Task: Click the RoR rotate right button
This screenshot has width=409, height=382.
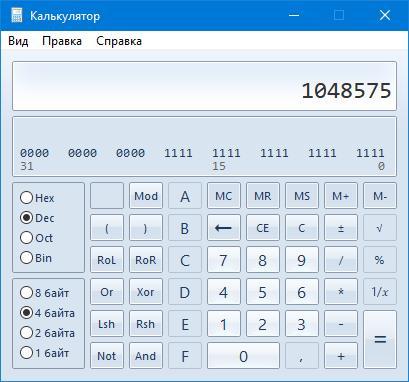Action: coord(146,260)
